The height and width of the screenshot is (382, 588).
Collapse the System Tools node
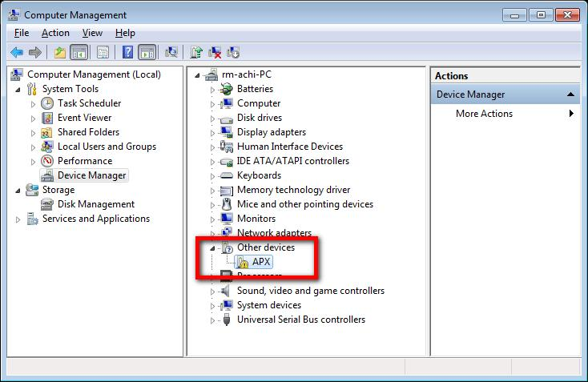(18, 90)
